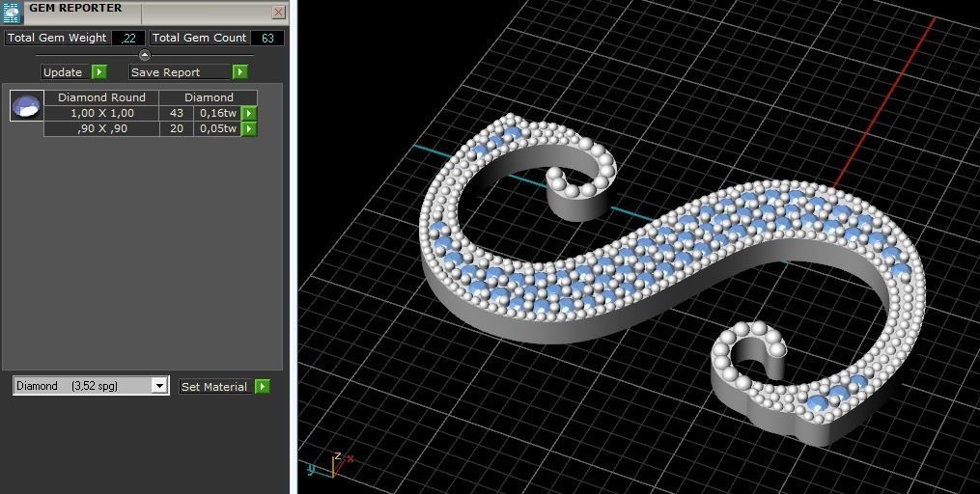
Task: Collapse the panel using the round arrow handle
Action: click(145, 55)
